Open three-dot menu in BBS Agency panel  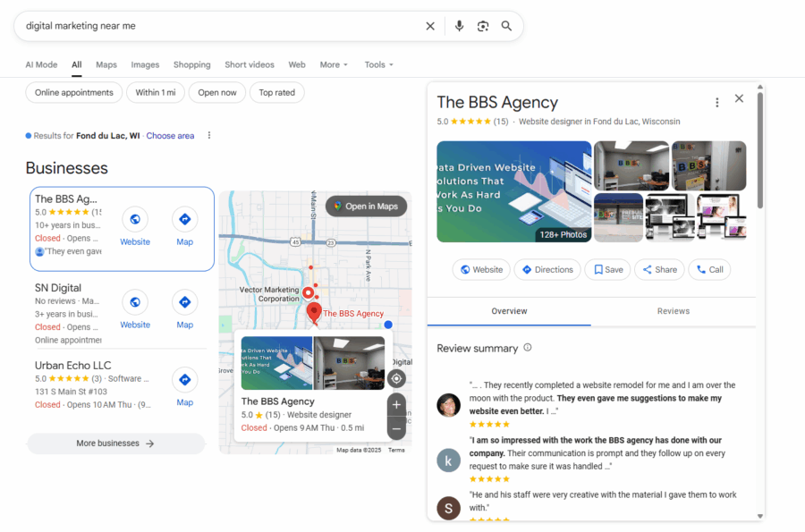click(716, 103)
